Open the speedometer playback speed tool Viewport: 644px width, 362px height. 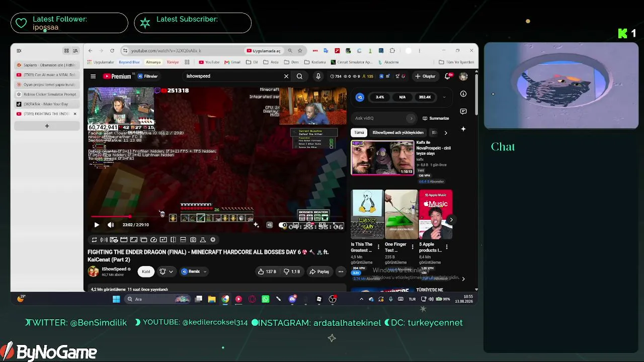(x=153, y=240)
